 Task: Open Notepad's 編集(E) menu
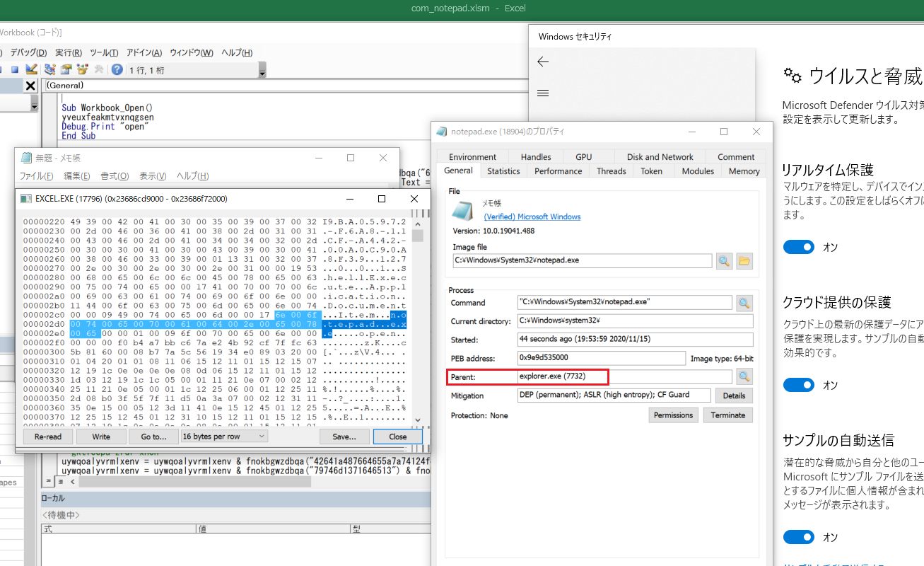[x=77, y=176]
